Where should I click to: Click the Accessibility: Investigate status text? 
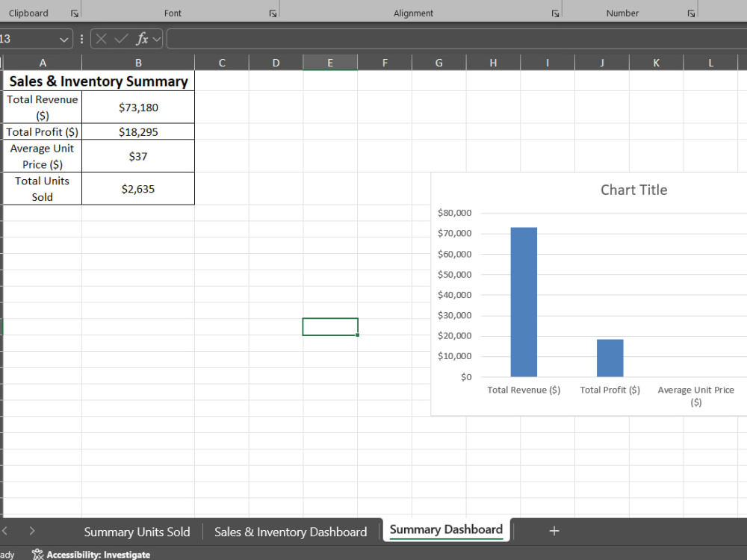(x=98, y=554)
